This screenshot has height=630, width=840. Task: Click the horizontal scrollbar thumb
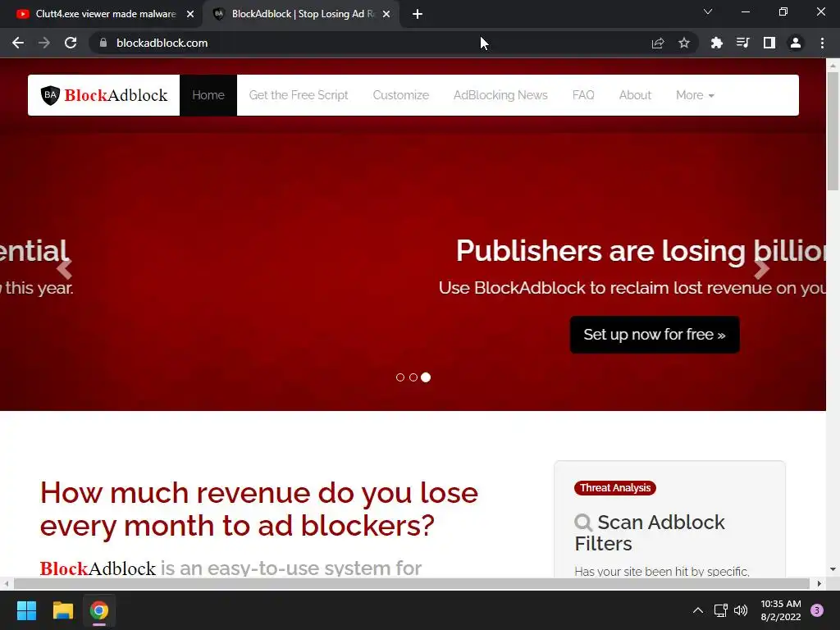(x=412, y=583)
